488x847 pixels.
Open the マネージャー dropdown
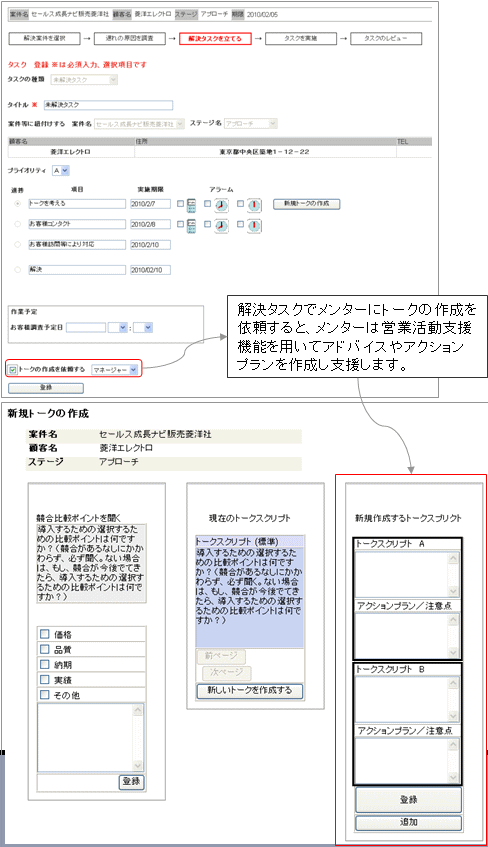[115, 370]
